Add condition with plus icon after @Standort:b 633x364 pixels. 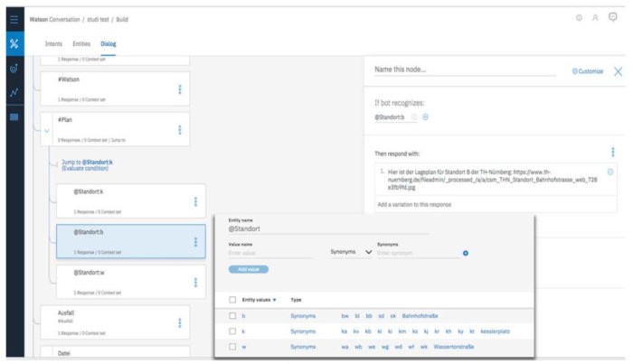(426, 117)
